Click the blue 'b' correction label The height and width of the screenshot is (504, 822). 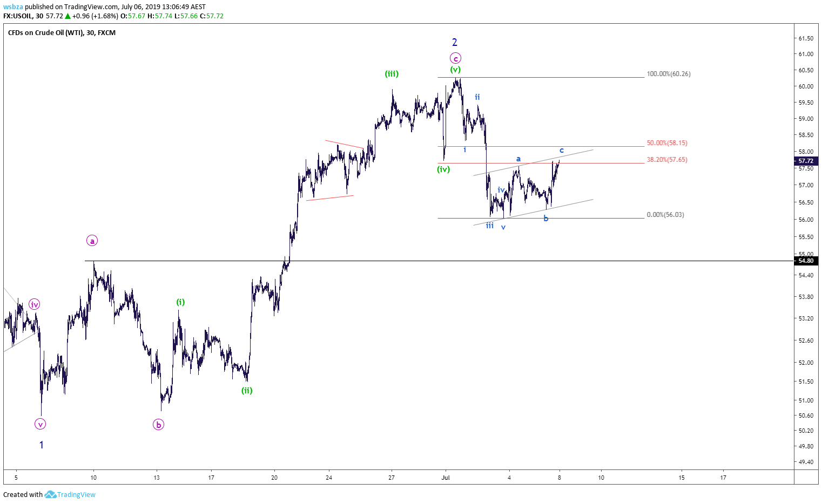point(546,219)
